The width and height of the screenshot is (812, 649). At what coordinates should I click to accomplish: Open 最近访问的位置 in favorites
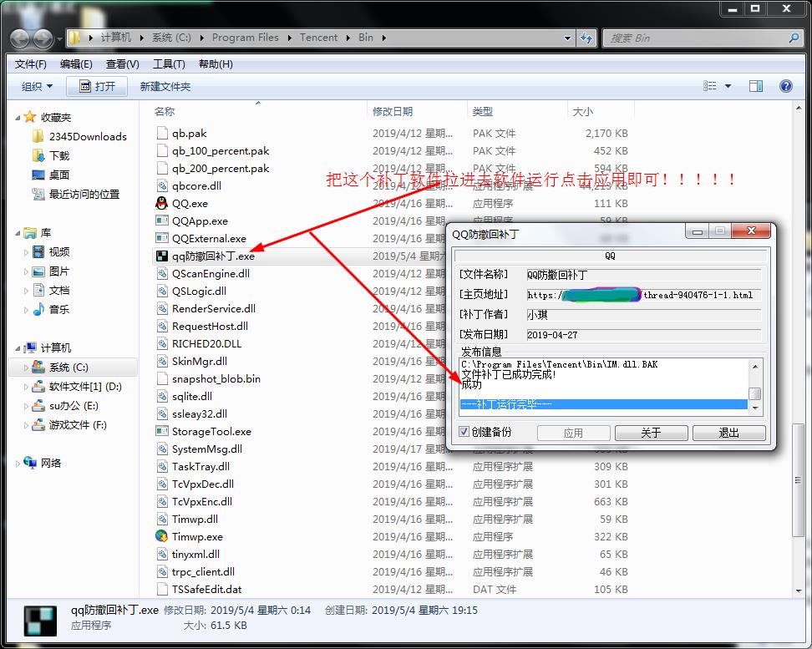pyautogui.click(x=76, y=195)
